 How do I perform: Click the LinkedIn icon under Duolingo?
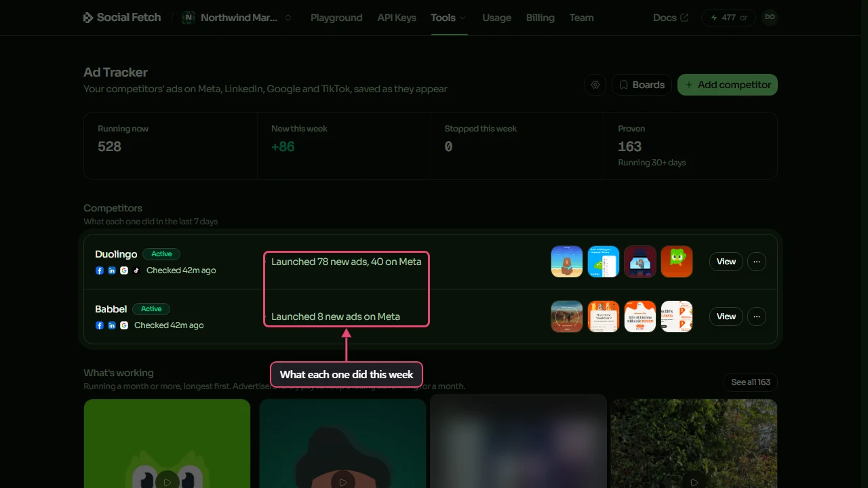pos(112,270)
